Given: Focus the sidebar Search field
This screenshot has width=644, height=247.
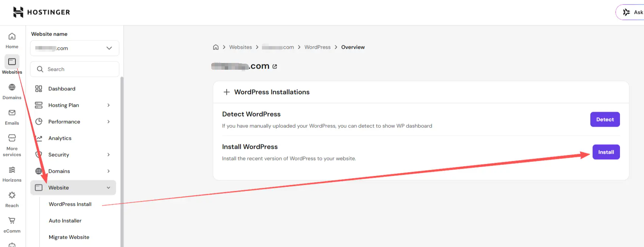Looking at the screenshot, I should 75,69.
